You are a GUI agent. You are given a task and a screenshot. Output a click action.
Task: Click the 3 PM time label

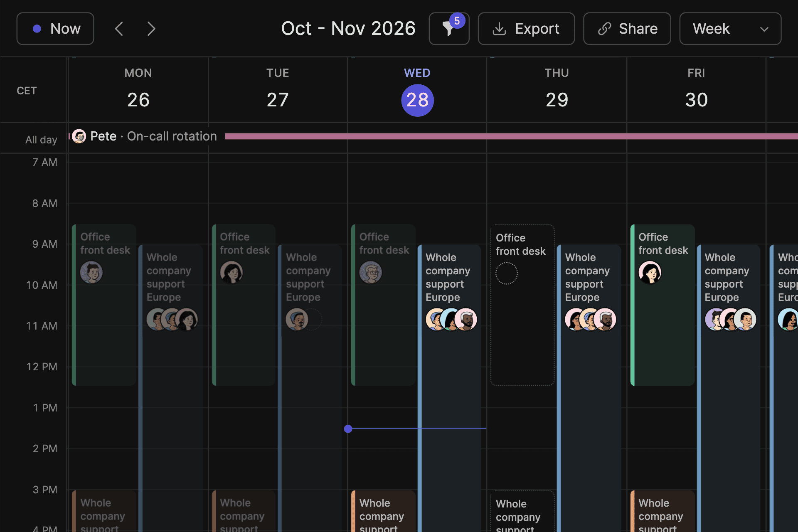(x=45, y=490)
